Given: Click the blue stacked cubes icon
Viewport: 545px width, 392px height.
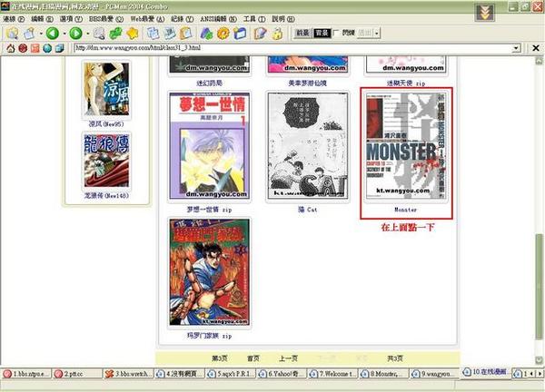Looking at the screenshot, I should pyautogui.click(x=59, y=48).
